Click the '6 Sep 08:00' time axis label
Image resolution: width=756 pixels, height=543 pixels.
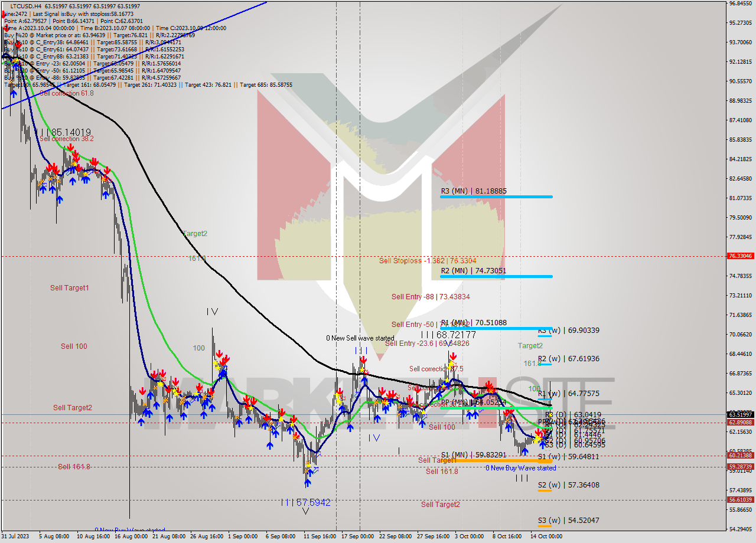pyautogui.click(x=281, y=537)
